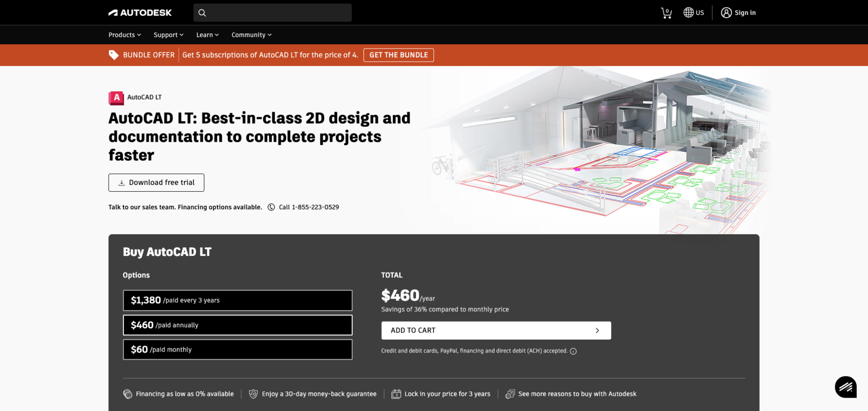868x411 pixels.
Task: Click the 'Savings of 36% compared to monthly price' text
Action: [445, 309]
